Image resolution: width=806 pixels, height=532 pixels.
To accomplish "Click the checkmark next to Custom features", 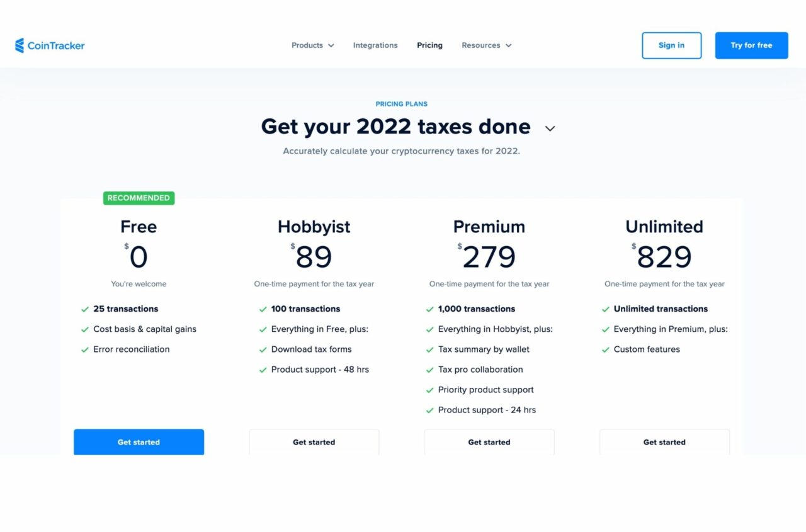I will (606, 349).
